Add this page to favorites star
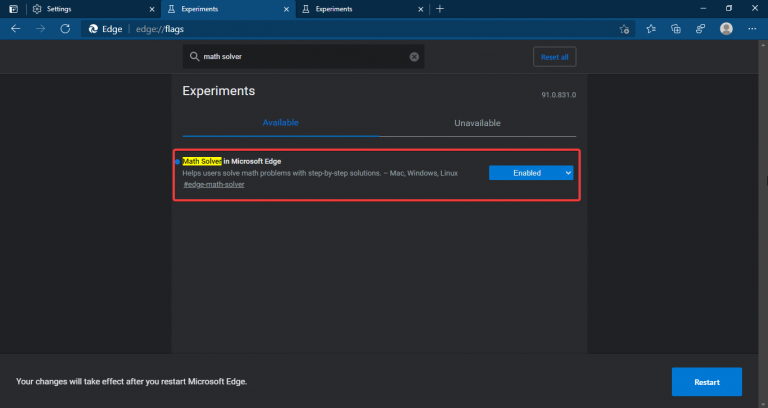 (x=624, y=29)
